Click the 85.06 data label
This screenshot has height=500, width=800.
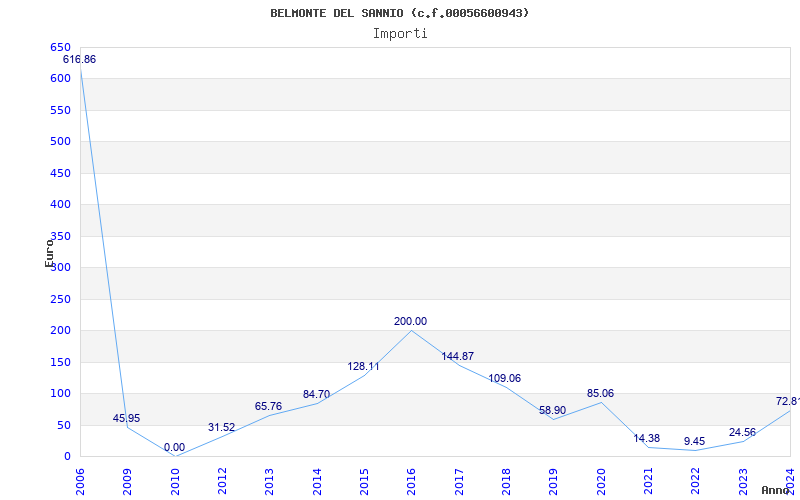coord(601,393)
